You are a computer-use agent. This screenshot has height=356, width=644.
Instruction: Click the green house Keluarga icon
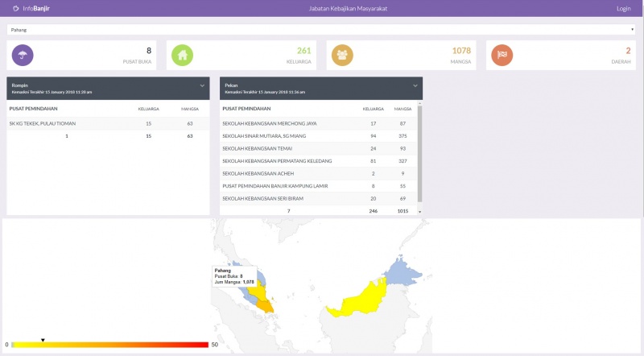182,55
